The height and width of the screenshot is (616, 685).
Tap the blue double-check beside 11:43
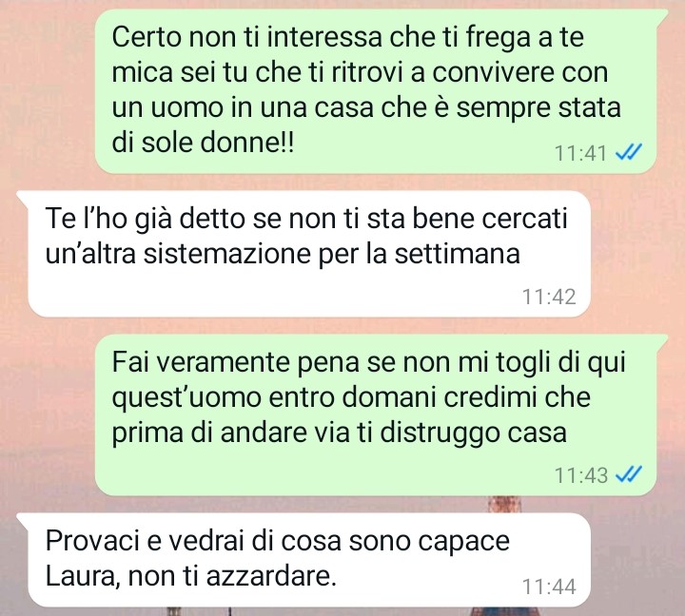[629, 474]
